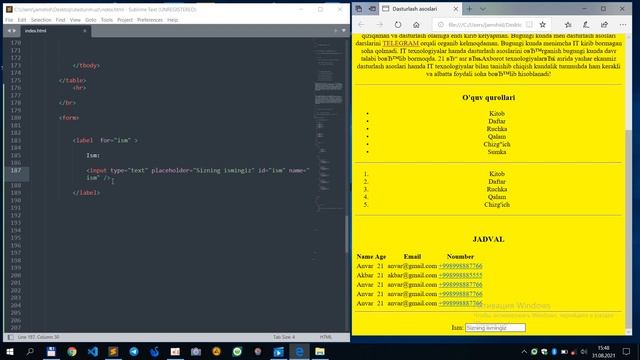Click akbar@gmail.com cell in table
The height and width of the screenshot is (360, 640).
click(412, 275)
